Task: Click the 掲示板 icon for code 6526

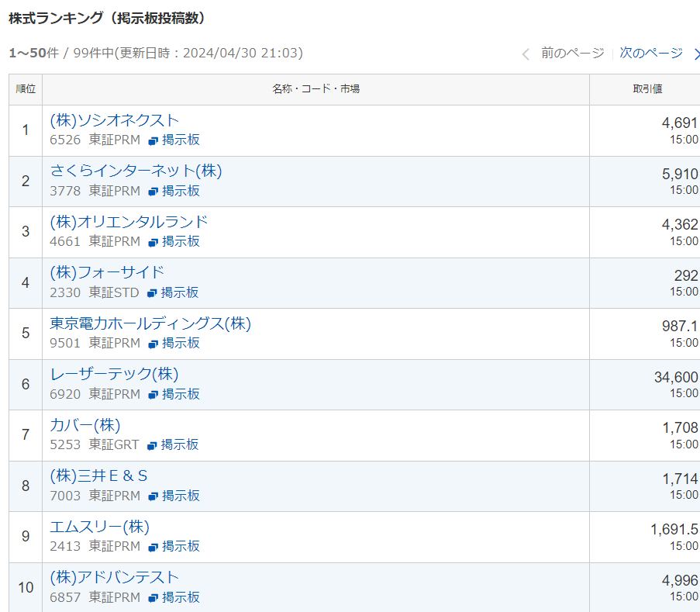Action: pos(153,140)
